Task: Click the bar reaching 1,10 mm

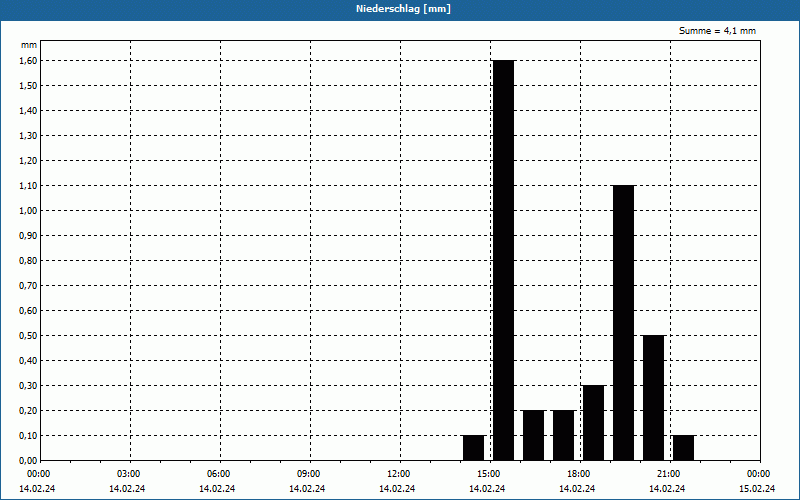Action: click(623, 322)
